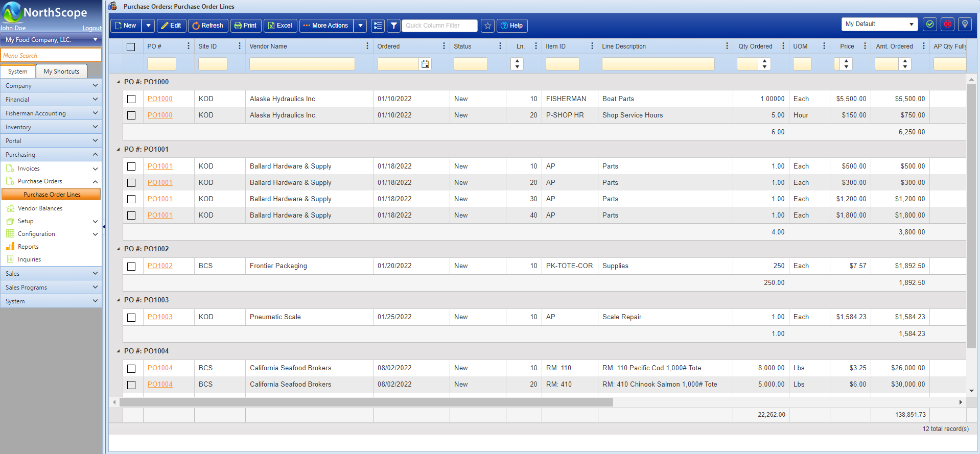
Task: Check the select-all checkbox in header
Action: pyautogui.click(x=131, y=47)
